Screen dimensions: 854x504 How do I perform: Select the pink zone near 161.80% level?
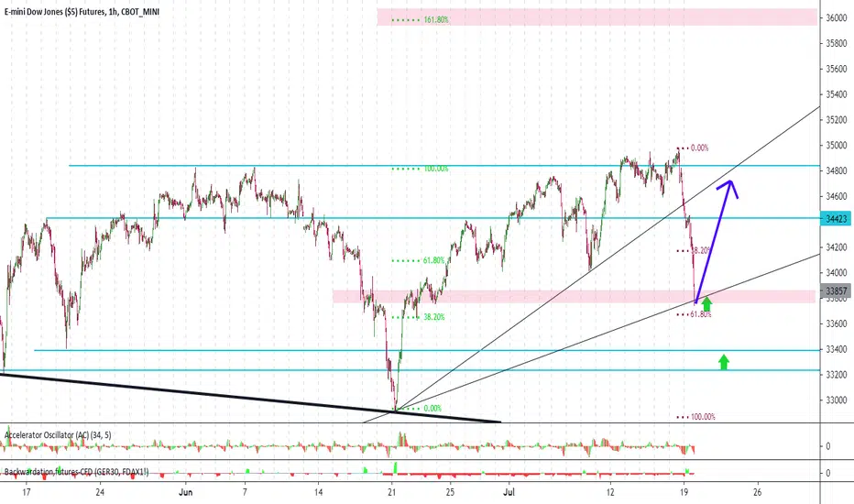(597, 16)
